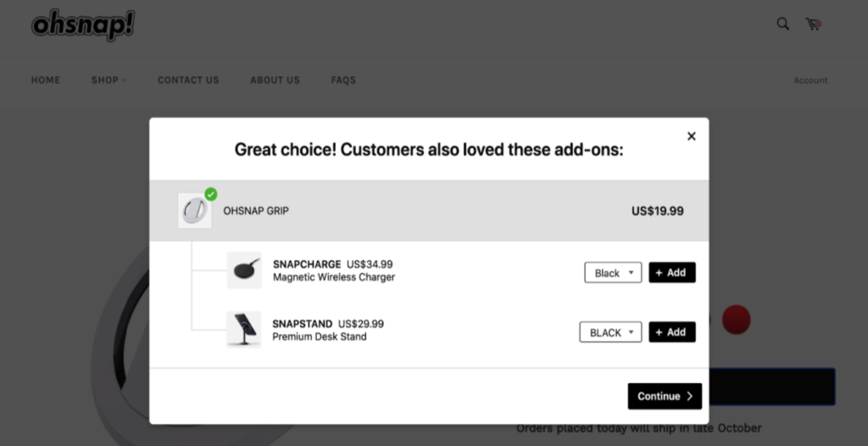Open the Account link

[x=810, y=81]
